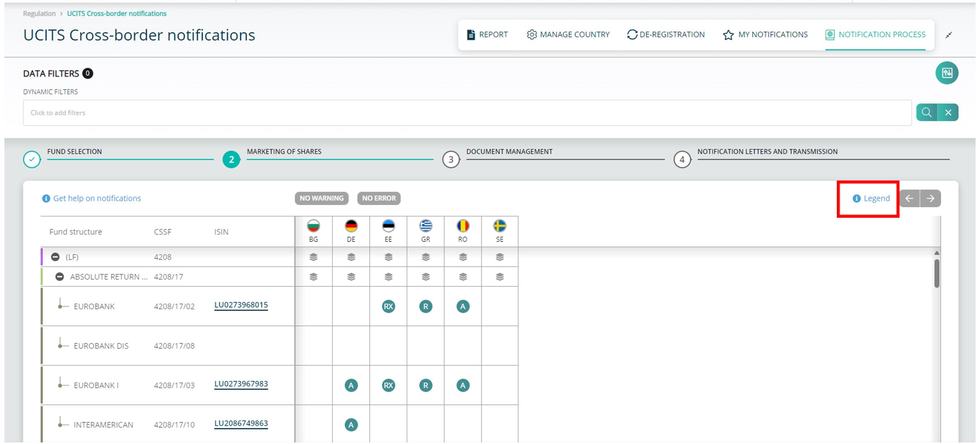This screenshot has height=444, width=980.
Task: Open the Report tab
Action: [487, 35]
